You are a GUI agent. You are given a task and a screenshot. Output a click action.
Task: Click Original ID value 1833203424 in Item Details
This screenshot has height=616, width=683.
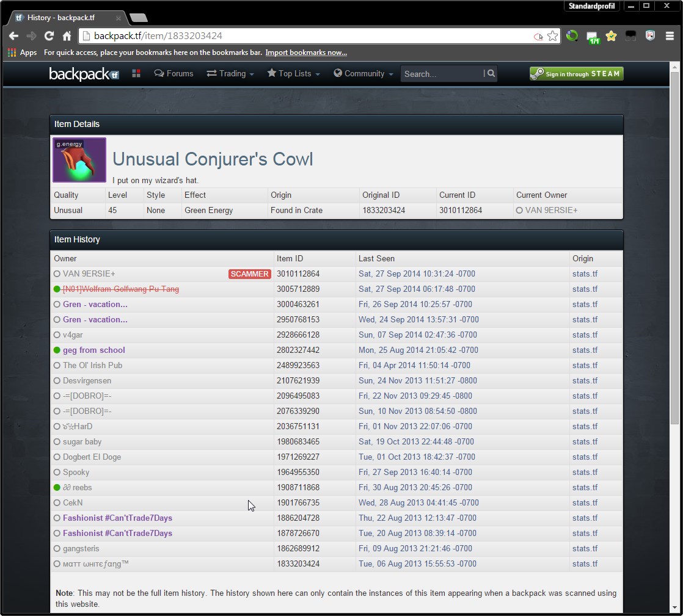(384, 210)
